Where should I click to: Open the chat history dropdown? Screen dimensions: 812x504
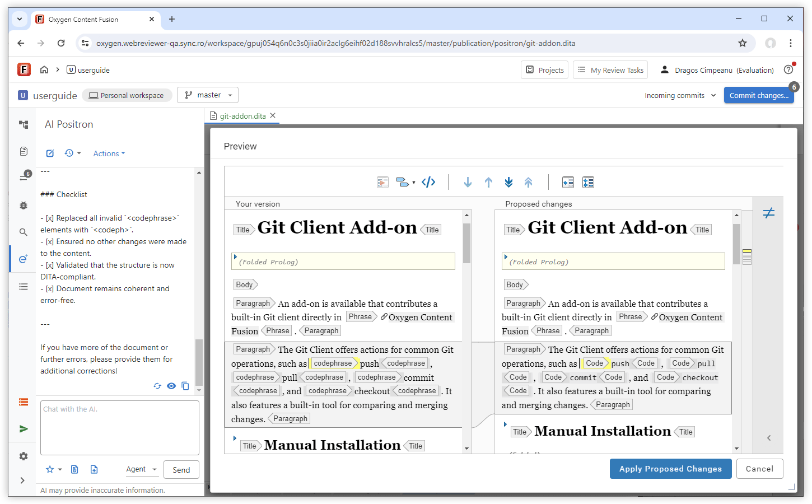(73, 153)
